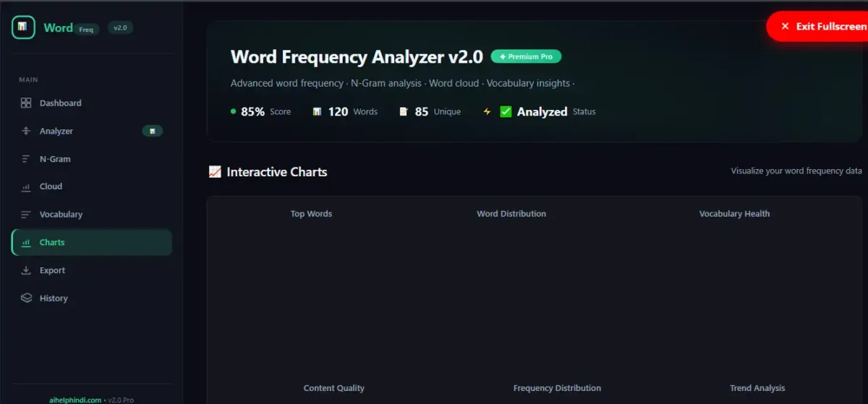Open the Vocabulary section
The image size is (868, 404).
click(92, 215)
